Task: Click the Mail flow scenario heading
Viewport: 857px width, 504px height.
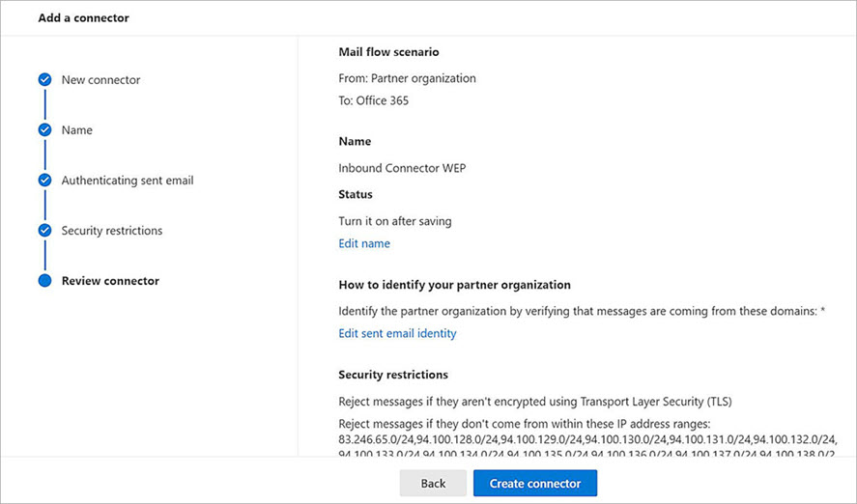Action: point(388,52)
